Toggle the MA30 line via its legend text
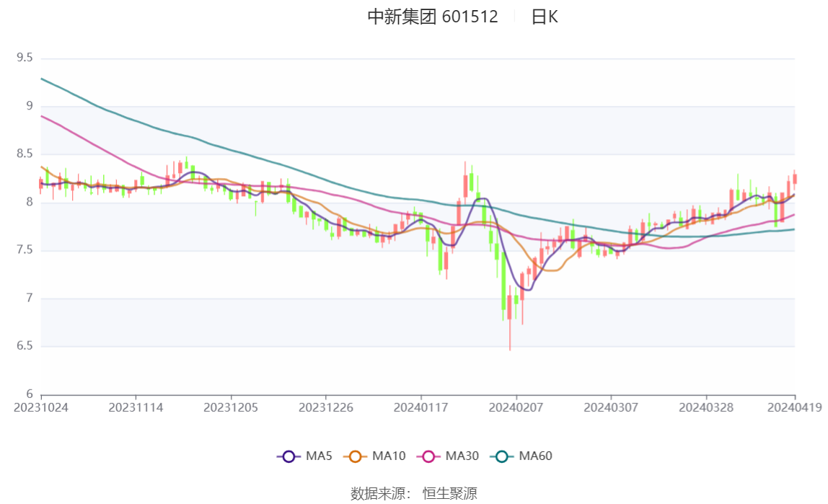This screenshot has height=504, width=828. [x=462, y=456]
